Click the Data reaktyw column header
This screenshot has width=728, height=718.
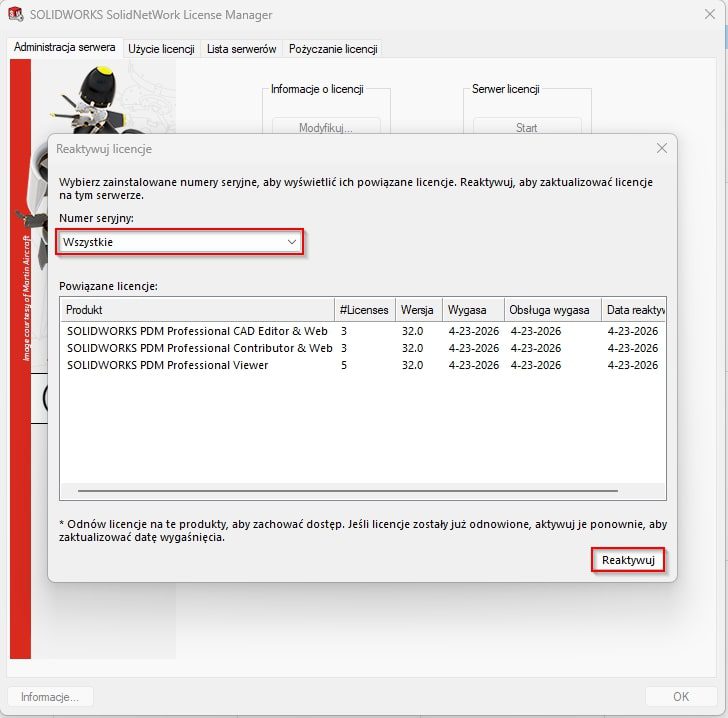coord(634,310)
